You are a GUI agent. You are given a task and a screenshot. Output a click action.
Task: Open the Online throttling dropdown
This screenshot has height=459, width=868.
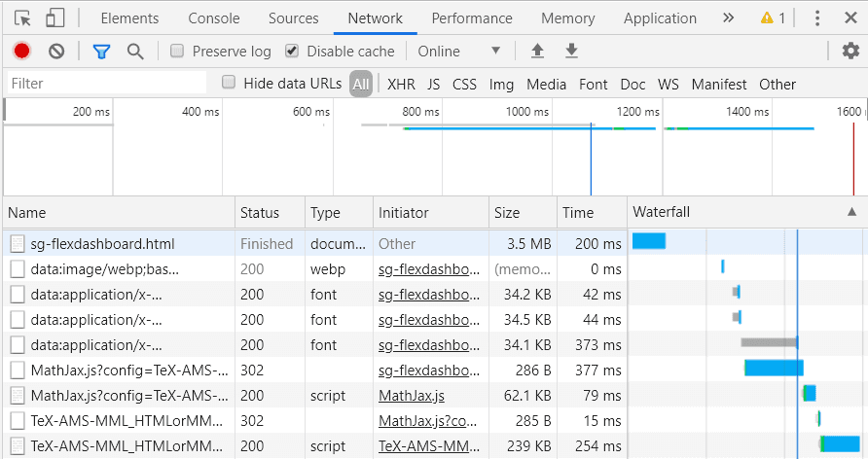tap(458, 52)
